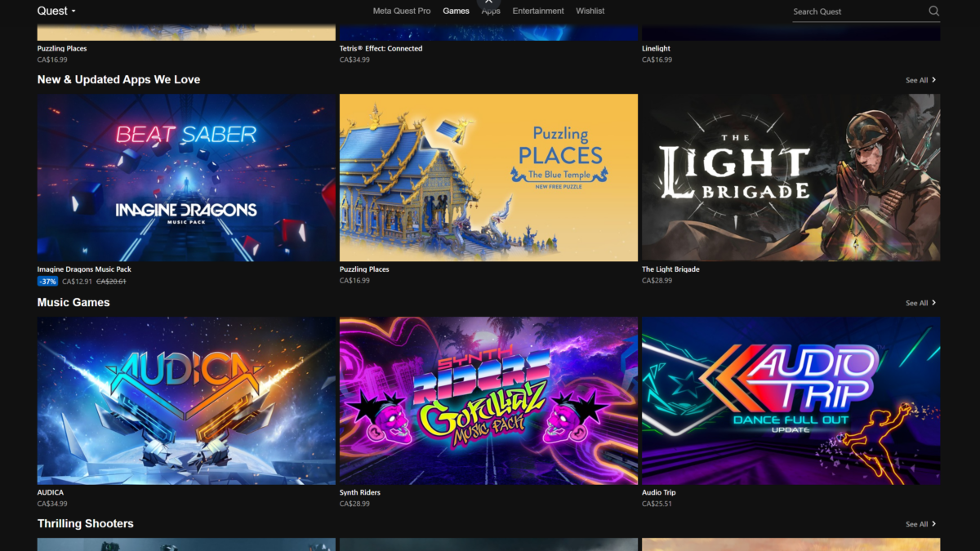Viewport: 980px width, 551px height.
Task: Click The Light Brigade title text
Action: point(670,269)
